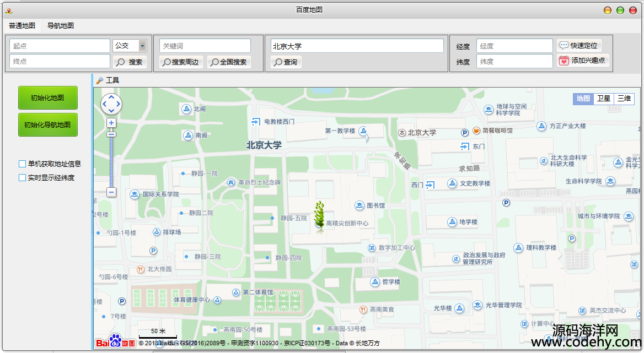The width and height of the screenshot is (644, 353).
Task: Click the 简餐咖啡馆 coffee icon
Action: click(x=476, y=131)
